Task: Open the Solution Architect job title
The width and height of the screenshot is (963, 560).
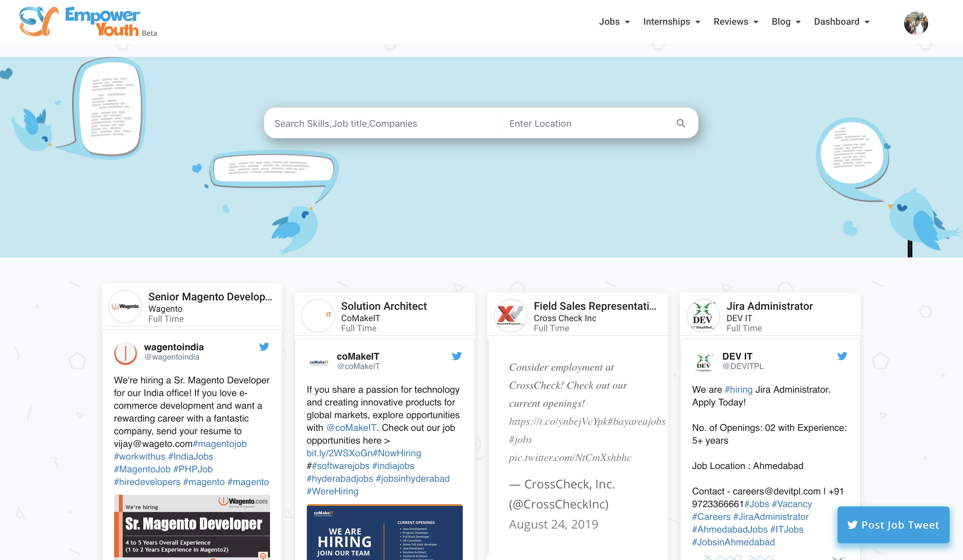Action: [384, 306]
